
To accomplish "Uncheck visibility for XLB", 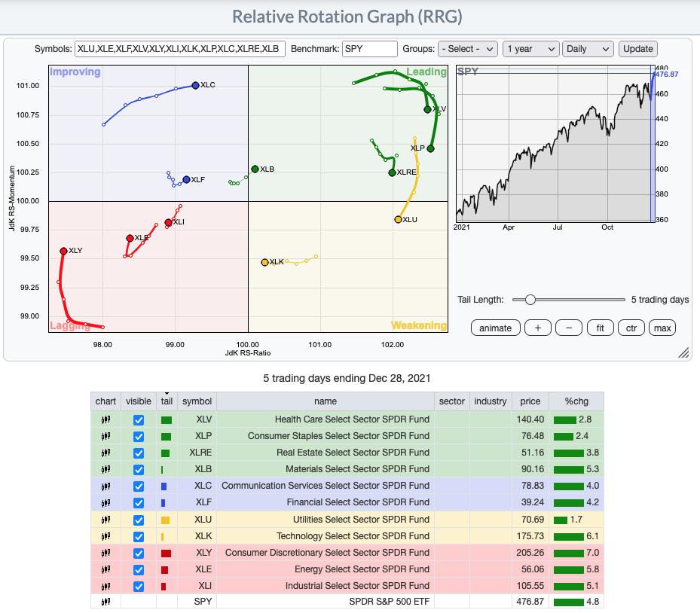I will point(139,470).
